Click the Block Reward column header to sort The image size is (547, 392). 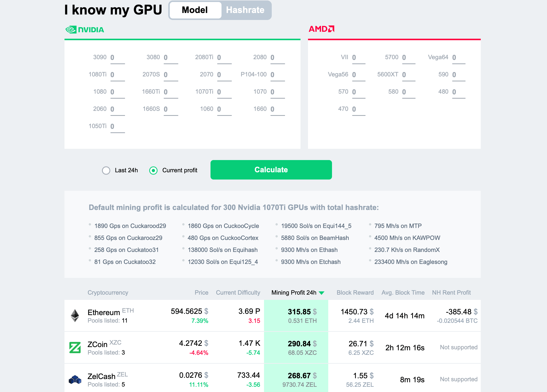coord(354,293)
